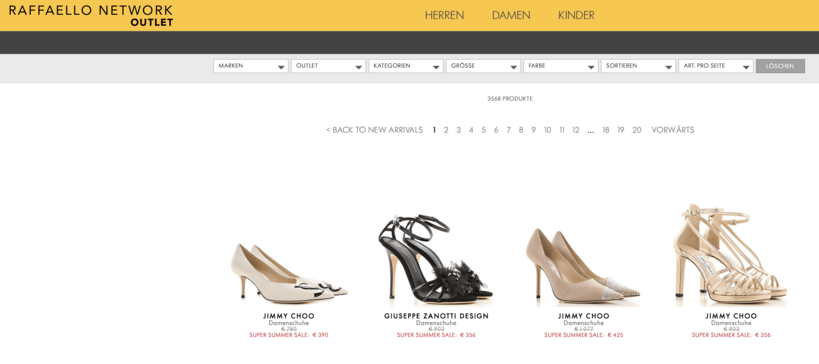
Task: Open the gold strappy Jimmy Choo sandal image
Action: [x=731, y=254]
